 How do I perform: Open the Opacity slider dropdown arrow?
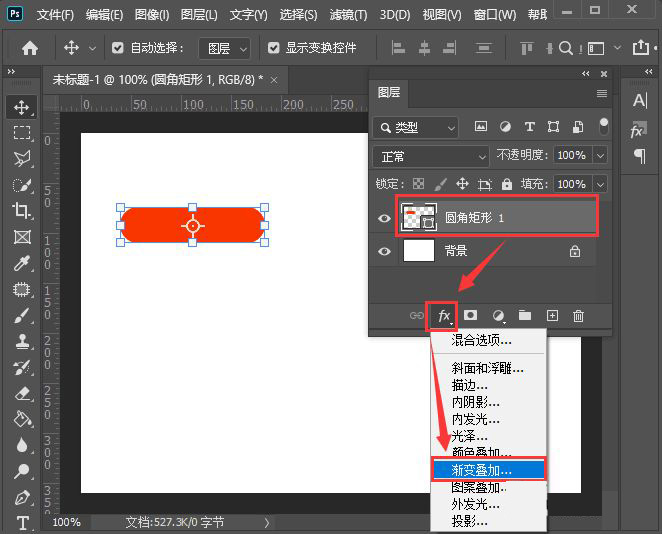(x=600, y=155)
